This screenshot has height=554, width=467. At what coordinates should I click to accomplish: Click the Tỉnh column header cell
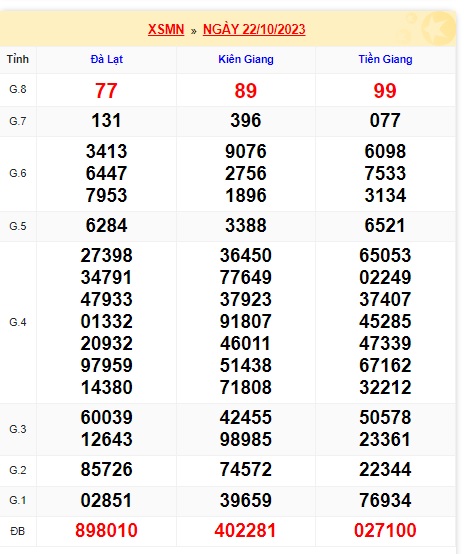coord(18,59)
